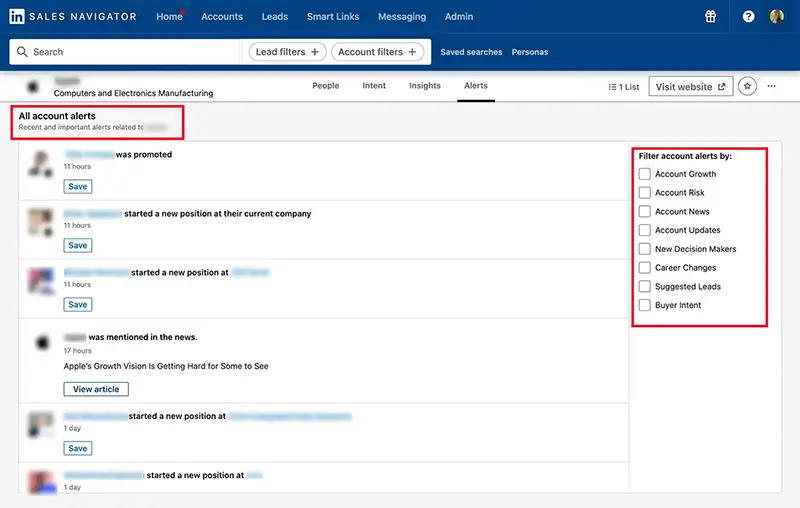Open the 1 List dropdown

pos(623,87)
